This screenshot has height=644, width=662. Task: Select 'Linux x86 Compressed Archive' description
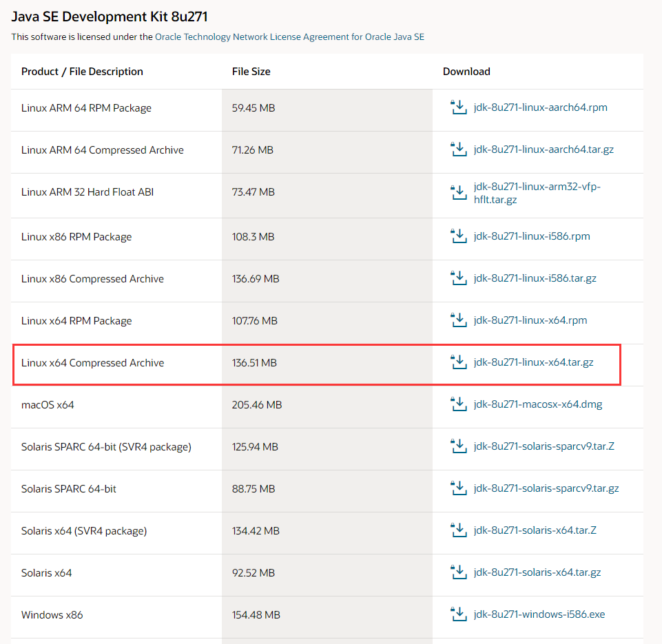(92, 278)
